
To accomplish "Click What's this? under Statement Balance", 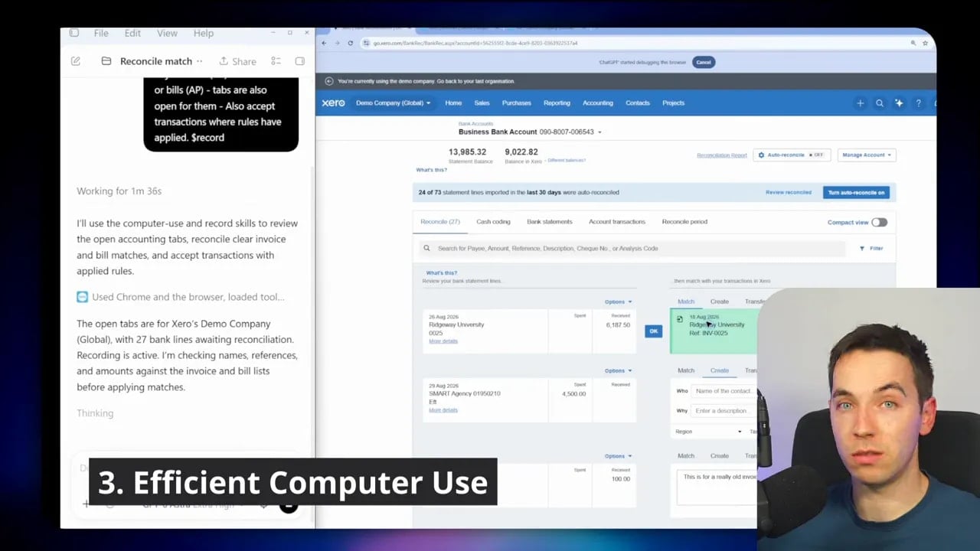I will (x=431, y=170).
